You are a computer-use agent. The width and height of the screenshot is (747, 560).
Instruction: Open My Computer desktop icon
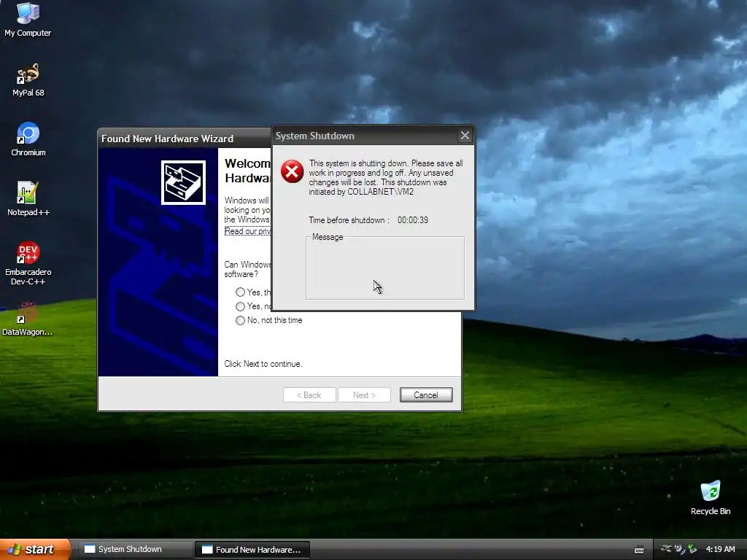coord(28,19)
